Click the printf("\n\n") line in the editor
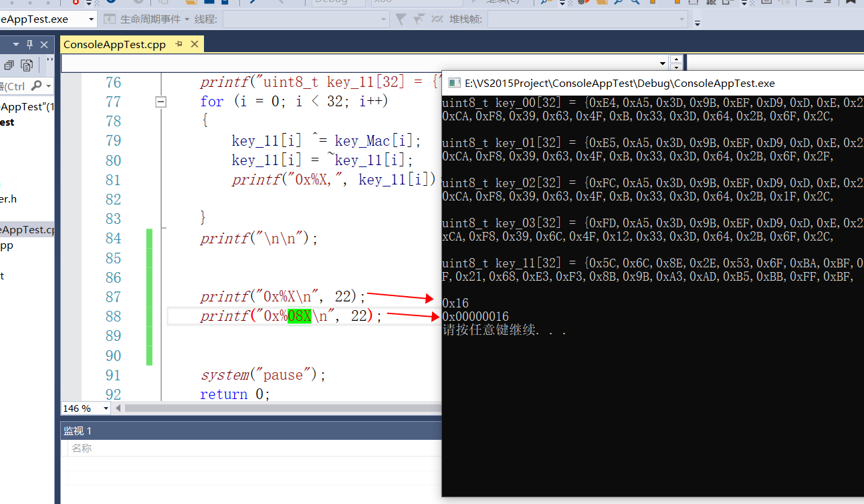The width and height of the screenshot is (864, 504). click(x=259, y=239)
